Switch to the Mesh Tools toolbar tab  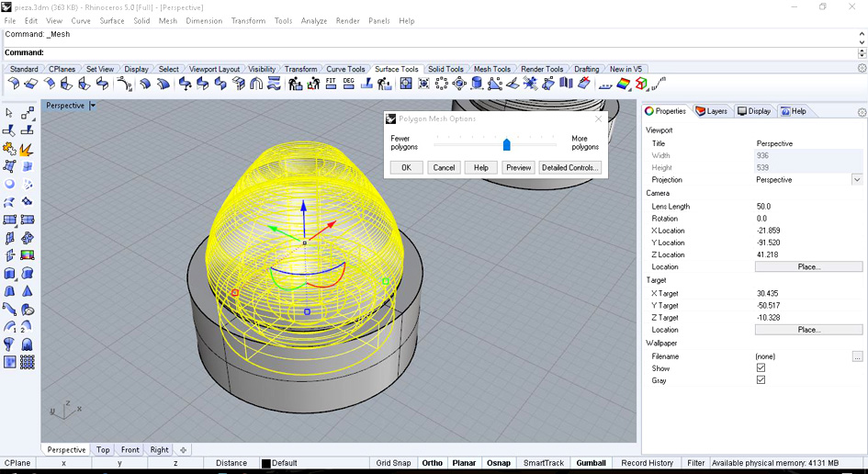coord(492,69)
